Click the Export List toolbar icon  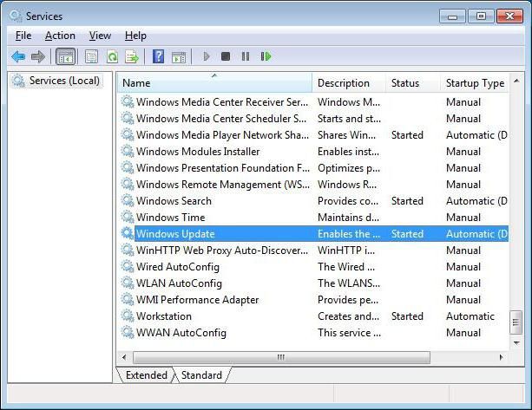[132, 56]
